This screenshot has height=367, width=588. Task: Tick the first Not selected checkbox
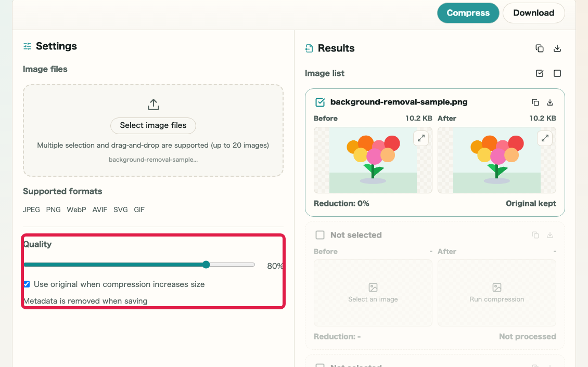pyautogui.click(x=320, y=235)
